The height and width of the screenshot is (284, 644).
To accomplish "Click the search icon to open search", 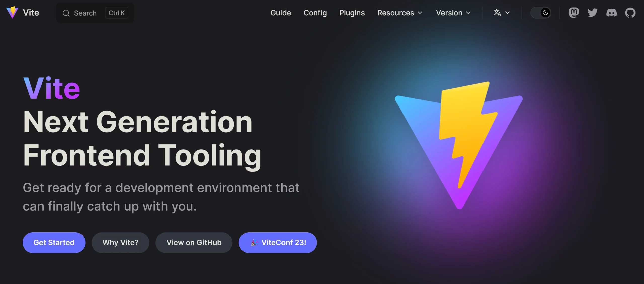I will (65, 12).
